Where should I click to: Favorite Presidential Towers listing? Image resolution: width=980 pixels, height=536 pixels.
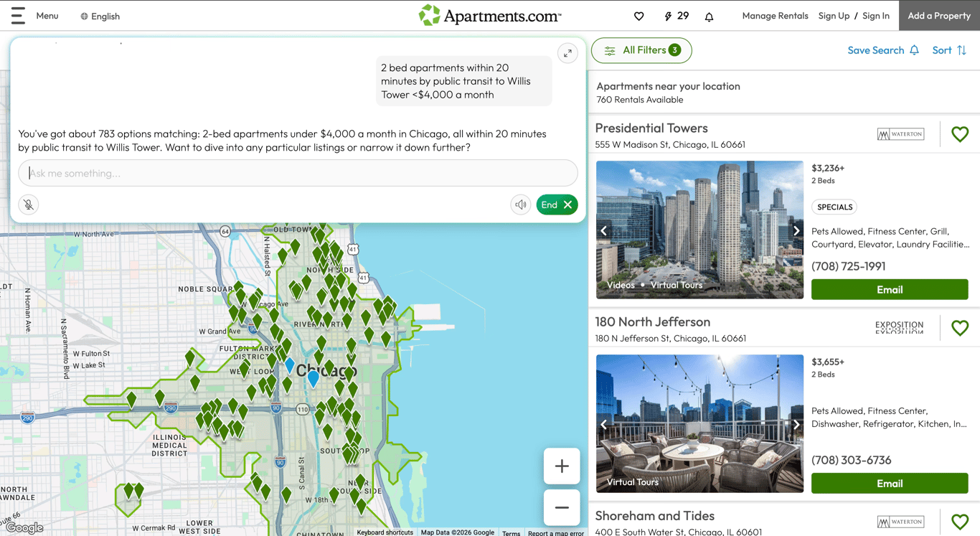[x=960, y=134]
